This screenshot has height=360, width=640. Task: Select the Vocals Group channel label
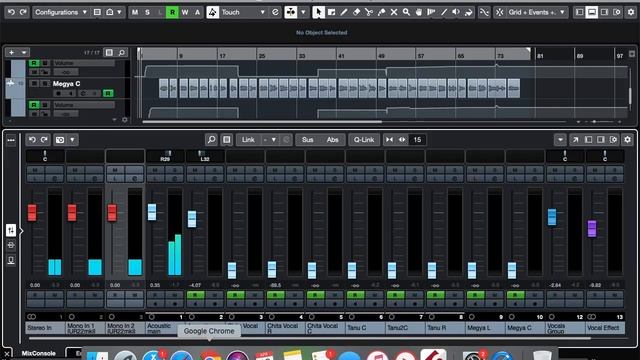[565, 328]
